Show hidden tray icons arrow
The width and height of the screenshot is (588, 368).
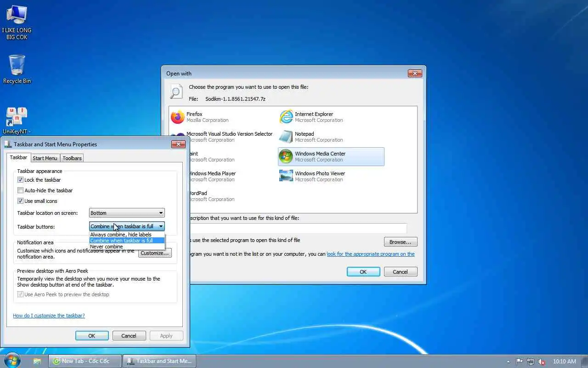click(x=508, y=362)
